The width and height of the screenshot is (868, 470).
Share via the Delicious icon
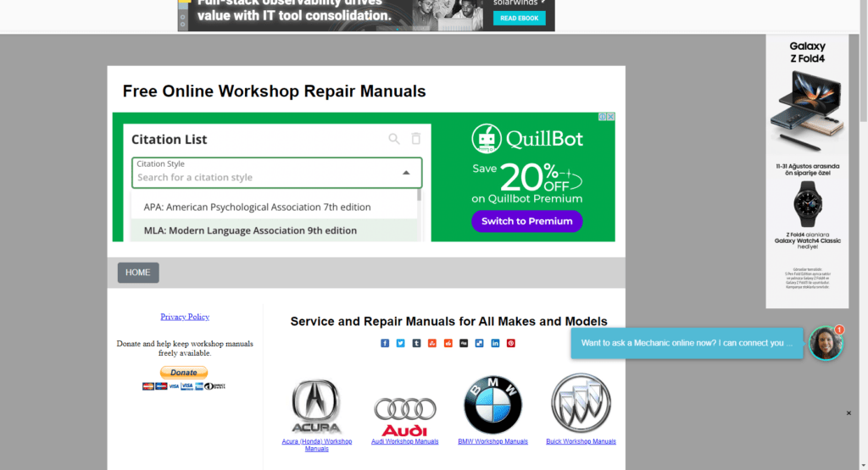pos(480,343)
